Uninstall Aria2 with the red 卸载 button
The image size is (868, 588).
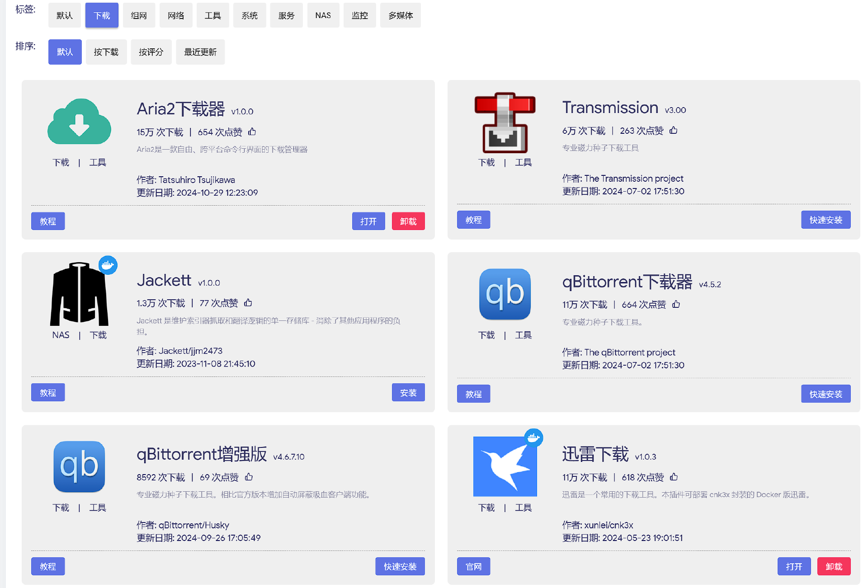[408, 221]
